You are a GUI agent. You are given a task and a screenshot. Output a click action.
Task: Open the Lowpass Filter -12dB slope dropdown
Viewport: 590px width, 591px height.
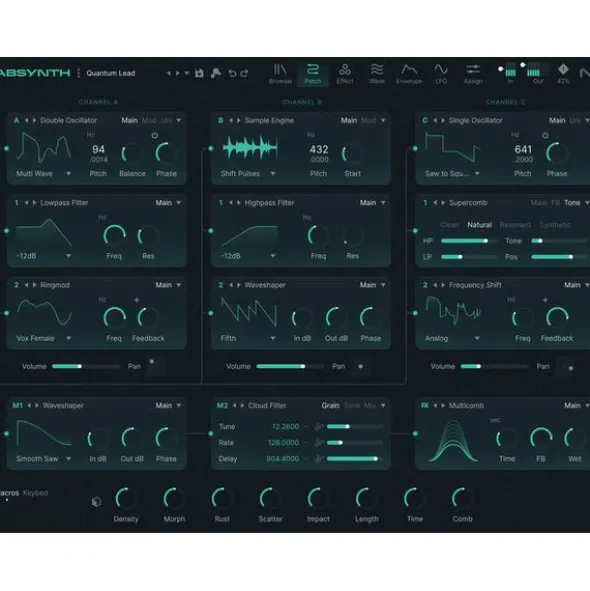43,256
